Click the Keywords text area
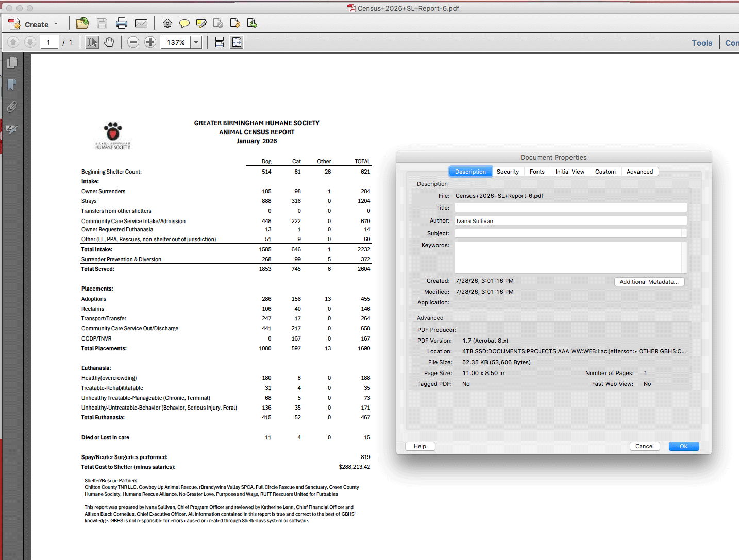This screenshot has height=560, width=739. pyautogui.click(x=570, y=257)
